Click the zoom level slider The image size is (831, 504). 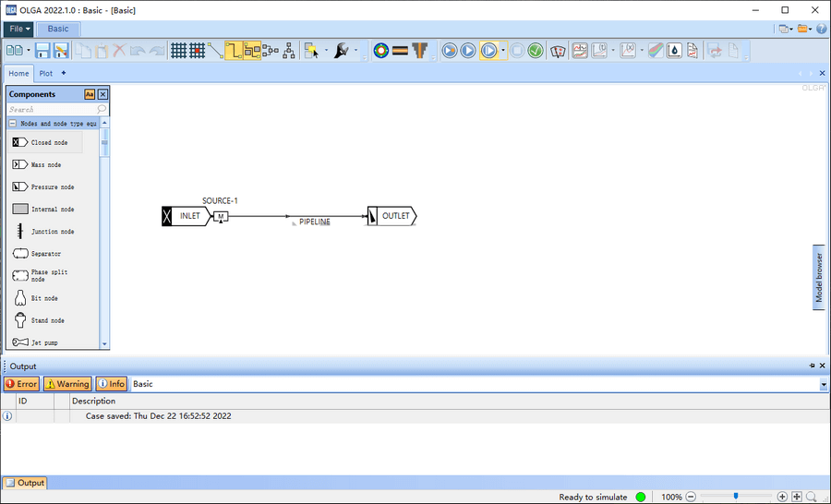click(x=735, y=497)
